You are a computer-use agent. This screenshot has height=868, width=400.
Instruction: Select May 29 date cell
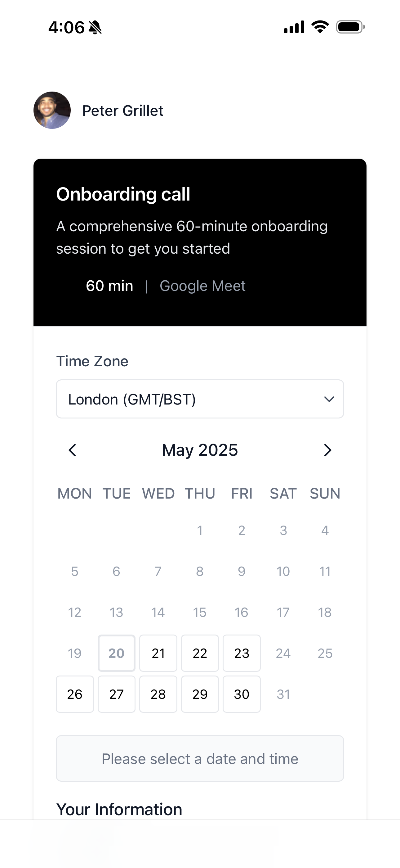click(200, 694)
